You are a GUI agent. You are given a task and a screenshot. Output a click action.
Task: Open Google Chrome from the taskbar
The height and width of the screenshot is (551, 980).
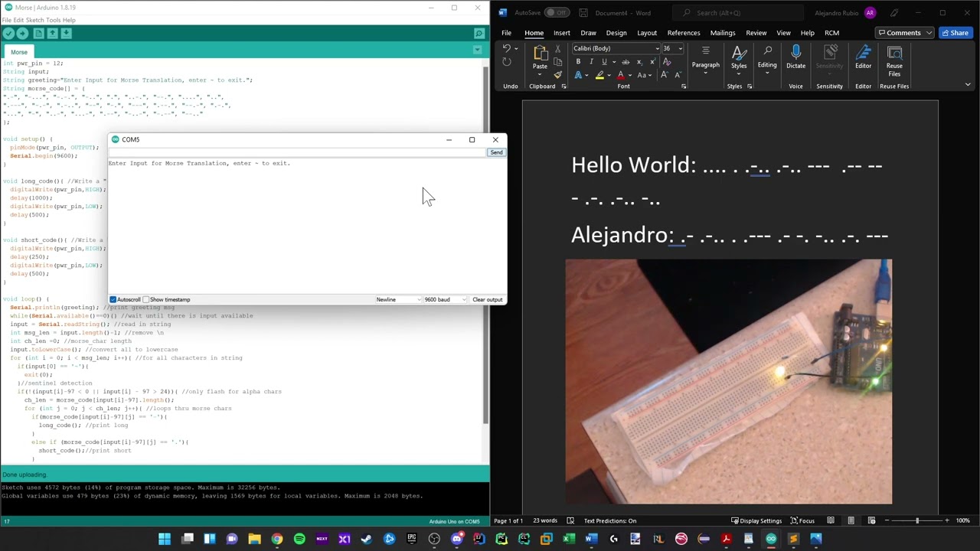click(277, 540)
